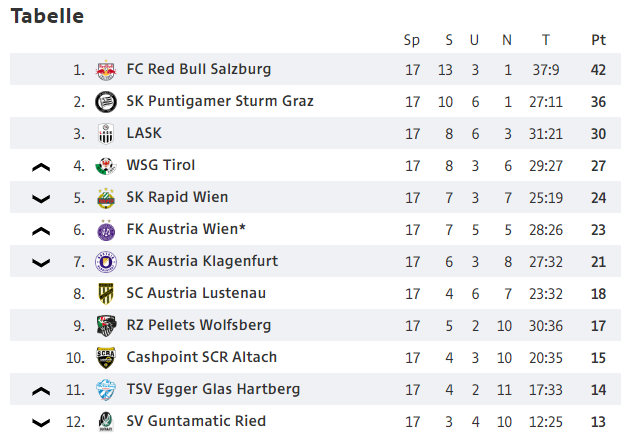
Task: Click the Sturm Graz club crest
Action: click(x=106, y=102)
